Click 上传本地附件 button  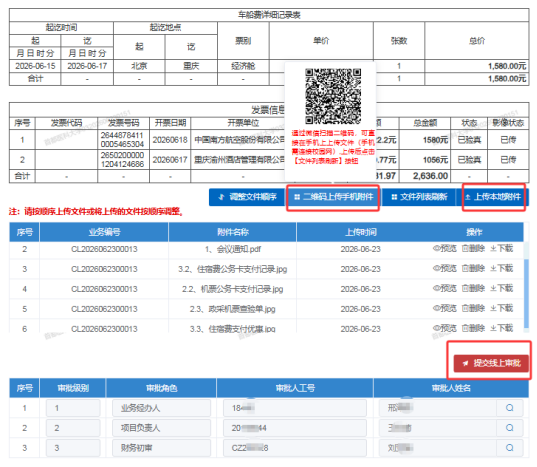(492, 197)
